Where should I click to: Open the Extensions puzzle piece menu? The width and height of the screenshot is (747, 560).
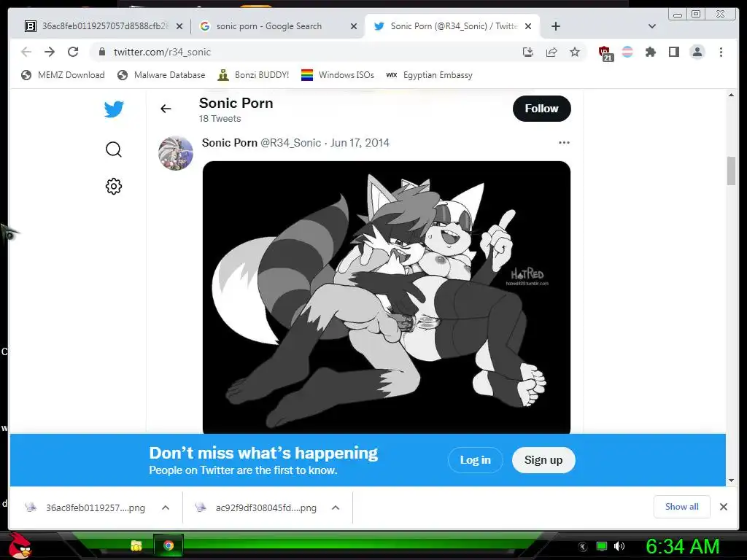650,52
